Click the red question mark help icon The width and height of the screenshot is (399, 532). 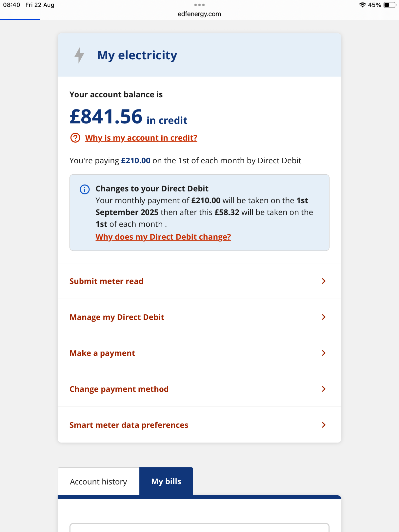coord(75,138)
